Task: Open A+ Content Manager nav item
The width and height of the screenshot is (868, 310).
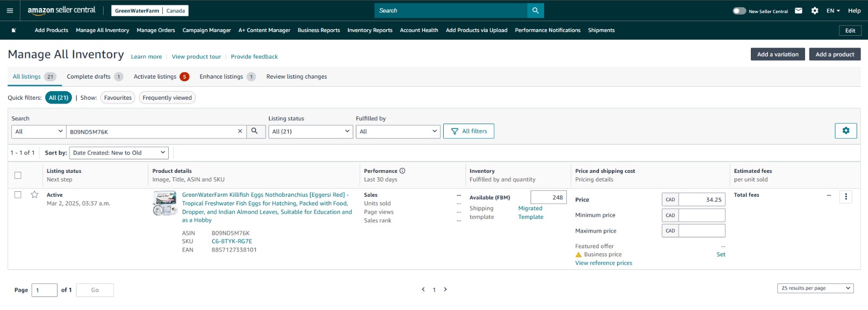Action: pyautogui.click(x=264, y=30)
